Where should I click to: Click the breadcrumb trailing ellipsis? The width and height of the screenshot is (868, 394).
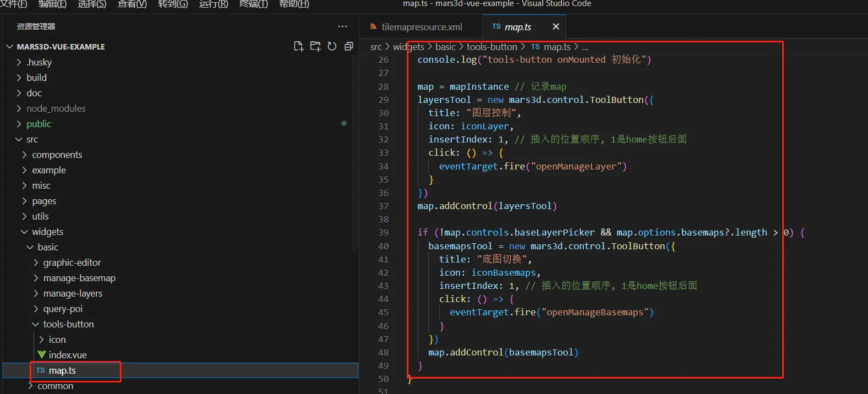tap(585, 48)
